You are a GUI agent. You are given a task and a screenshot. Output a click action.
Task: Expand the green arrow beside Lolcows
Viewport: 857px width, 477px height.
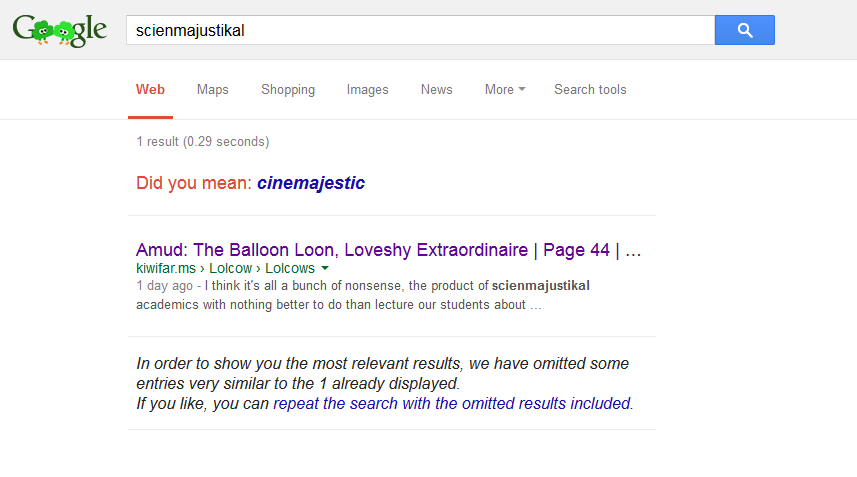click(325, 268)
